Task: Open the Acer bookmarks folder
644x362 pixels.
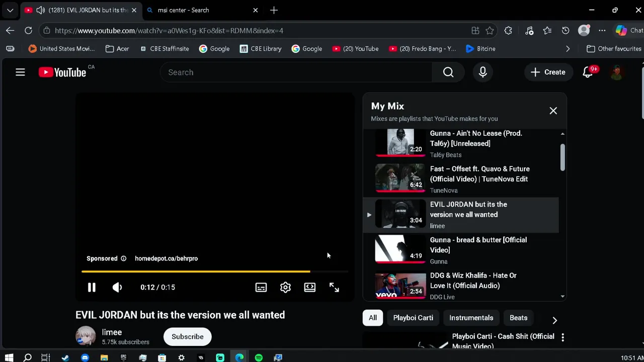Action: click(x=117, y=49)
